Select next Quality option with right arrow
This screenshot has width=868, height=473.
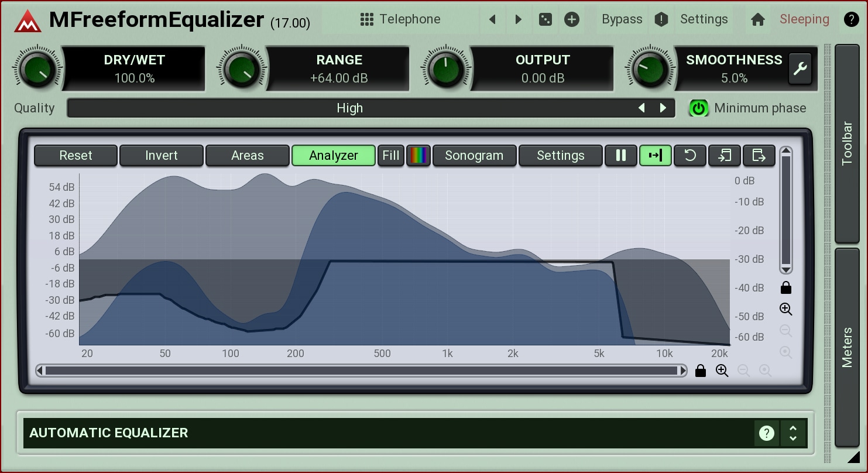663,108
